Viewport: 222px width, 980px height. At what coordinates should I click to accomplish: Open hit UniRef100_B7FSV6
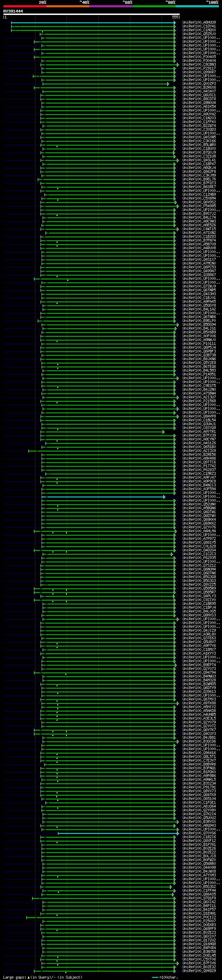pyautogui.click(x=199, y=963)
